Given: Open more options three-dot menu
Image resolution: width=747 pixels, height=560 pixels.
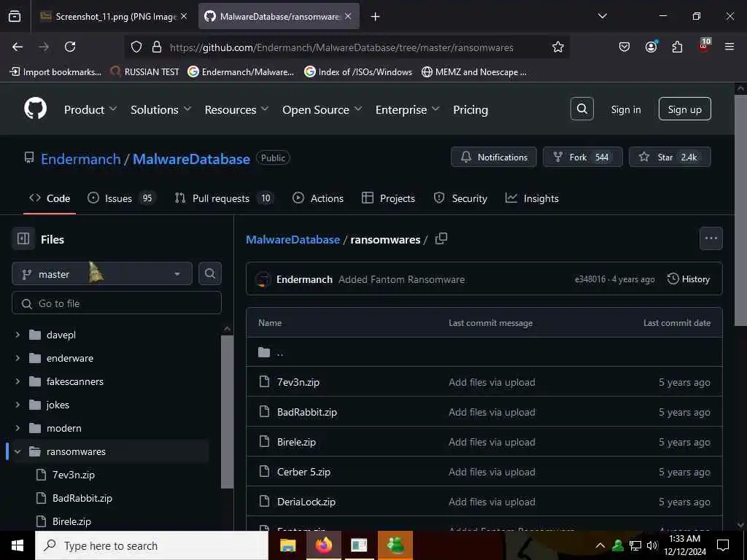Looking at the screenshot, I should (x=711, y=238).
